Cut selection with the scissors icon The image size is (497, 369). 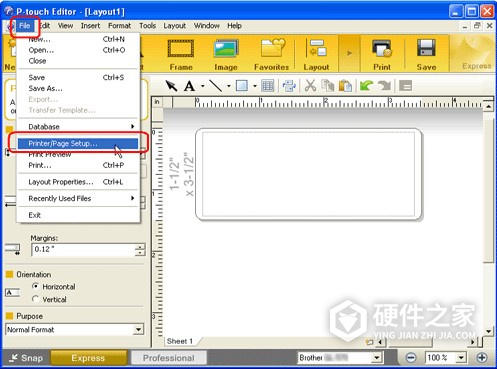pyautogui.click(x=310, y=86)
